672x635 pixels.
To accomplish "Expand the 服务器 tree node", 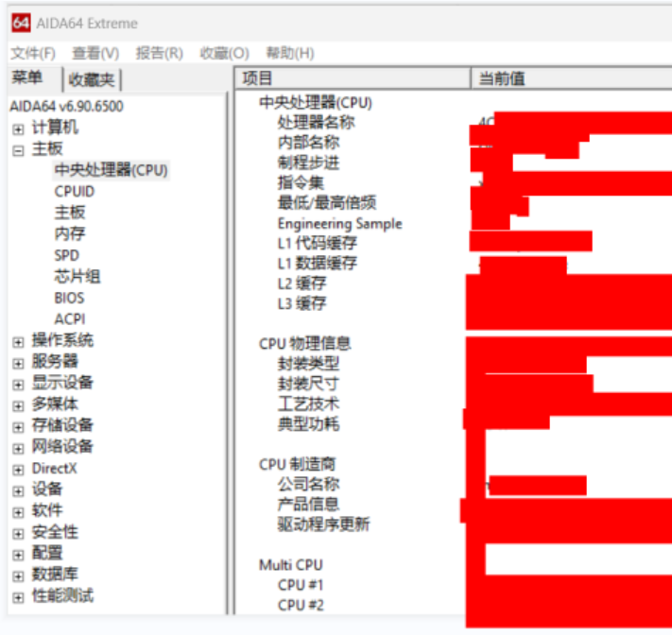I will pyautogui.click(x=18, y=364).
